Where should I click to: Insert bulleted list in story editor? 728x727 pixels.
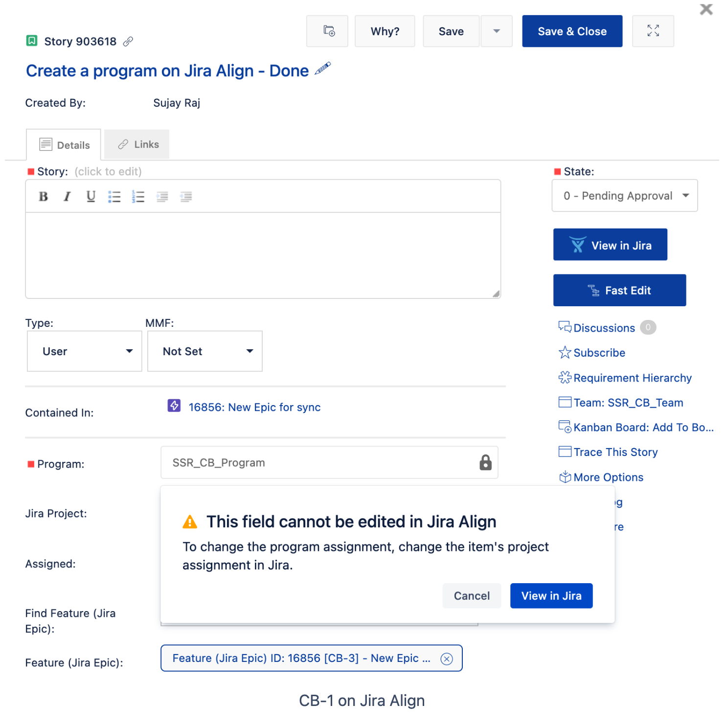click(114, 196)
